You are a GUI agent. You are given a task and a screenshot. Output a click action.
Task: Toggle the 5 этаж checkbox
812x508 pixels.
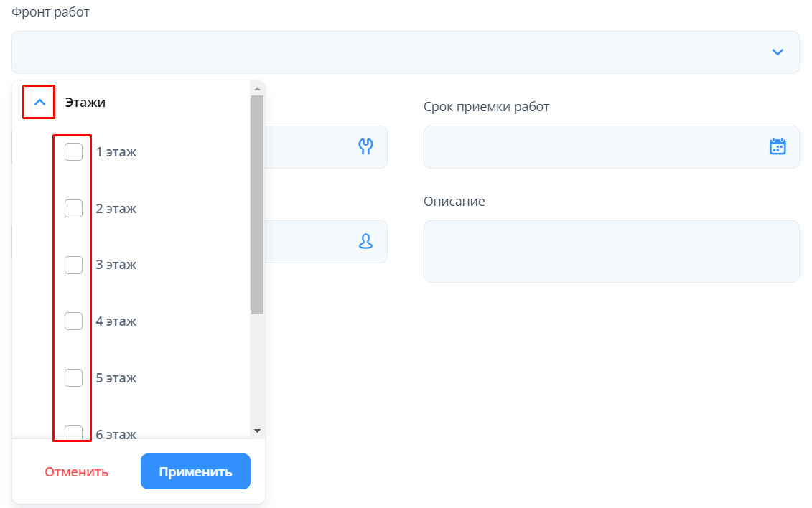pyautogui.click(x=73, y=377)
